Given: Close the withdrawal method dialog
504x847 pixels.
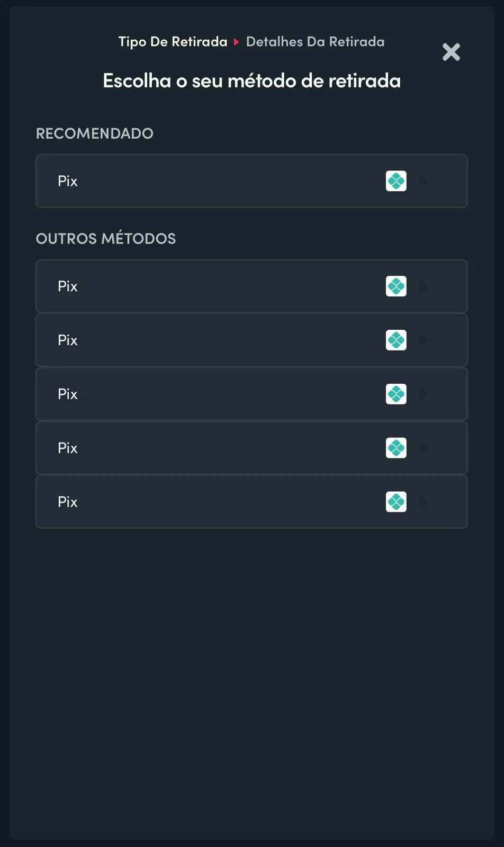Looking at the screenshot, I should (x=451, y=52).
